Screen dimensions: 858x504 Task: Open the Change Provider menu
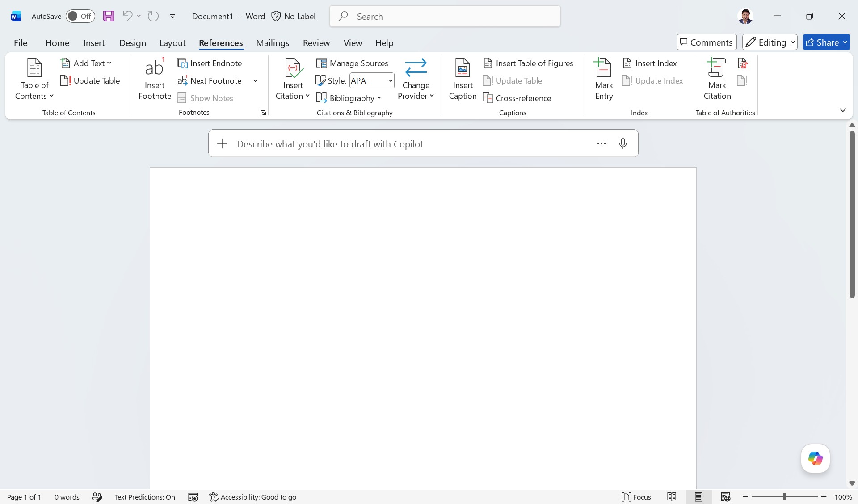(x=416, y=79)
